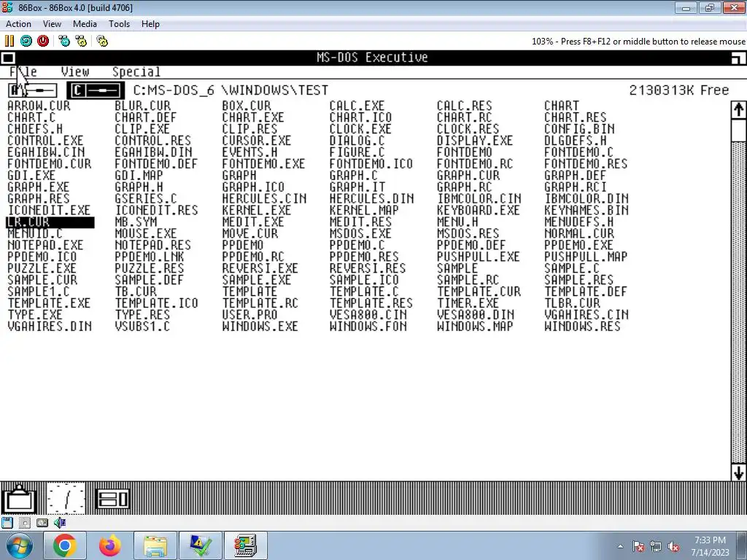Image resolution: width=747 pixels, height=560 pixels.
Task: Open the Tools menu
Action: point(119,24)
